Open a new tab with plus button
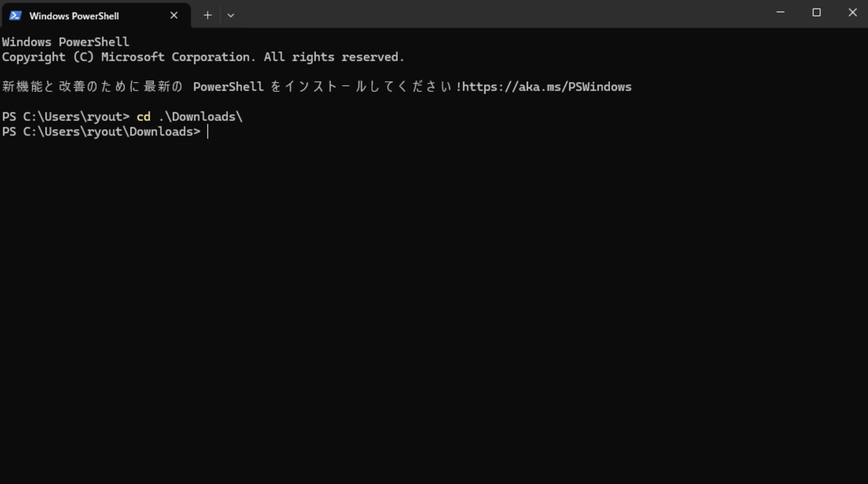The width and height of the screenshot is (868, 484). [x=208, y=16]
